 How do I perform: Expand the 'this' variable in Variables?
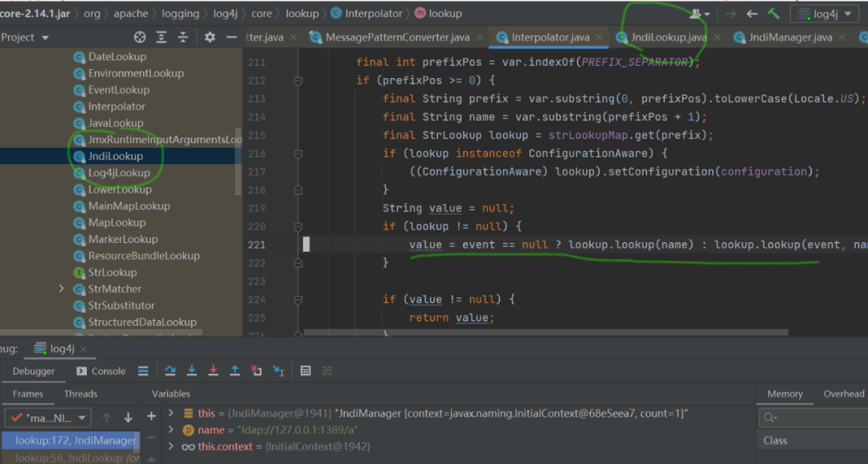[170, 413]
